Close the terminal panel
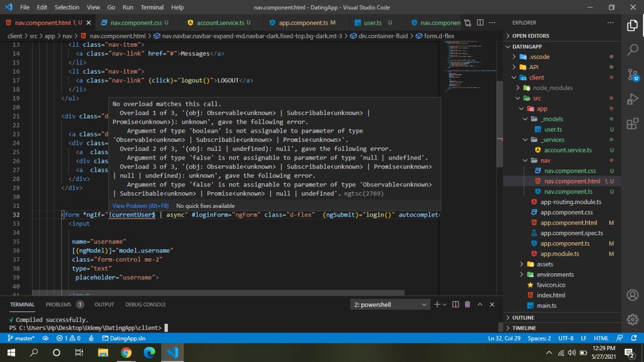Screen dimensions: 644x362 (x=492, y=305)
